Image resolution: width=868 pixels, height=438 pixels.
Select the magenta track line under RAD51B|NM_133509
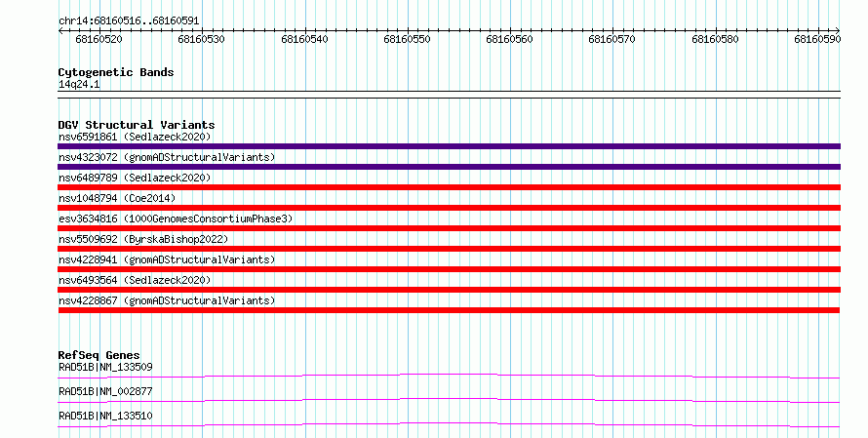449,377
